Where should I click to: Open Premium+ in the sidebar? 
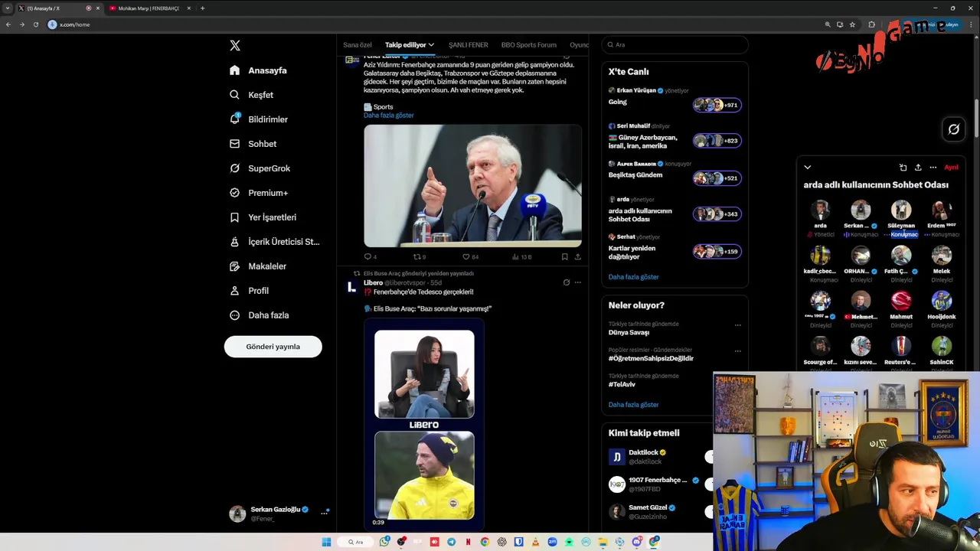coord(259,193)
